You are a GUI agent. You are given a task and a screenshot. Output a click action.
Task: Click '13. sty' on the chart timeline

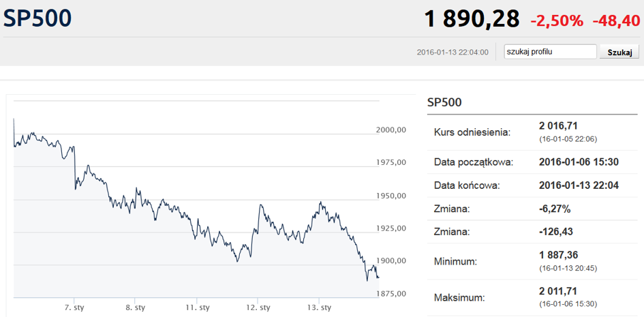pyautogui.click(x=320, y=307)
